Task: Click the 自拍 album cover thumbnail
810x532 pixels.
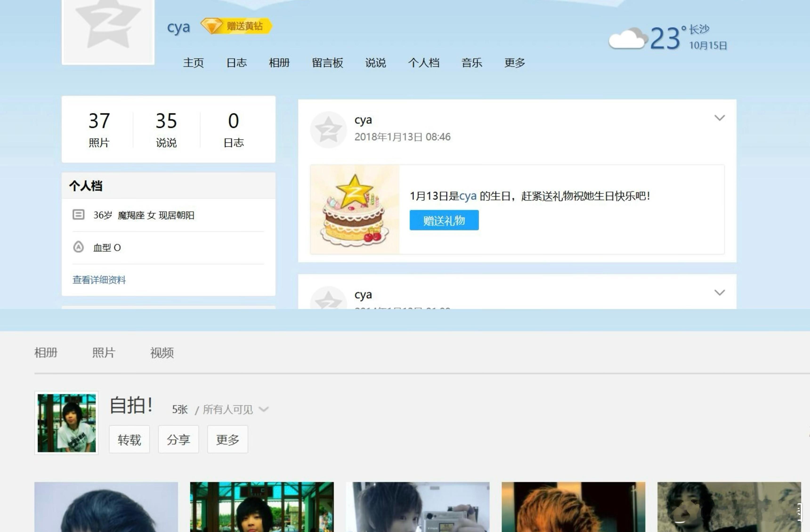Action: pos(67,423)
